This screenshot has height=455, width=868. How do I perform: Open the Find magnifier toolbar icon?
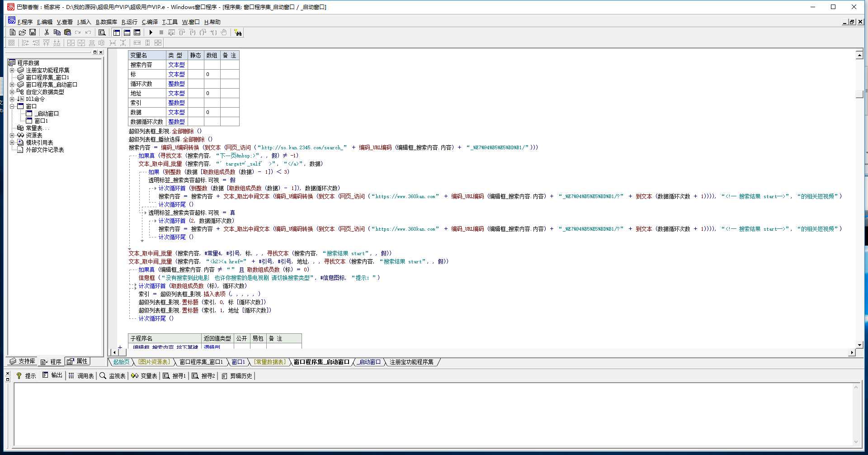click(102, 32)
